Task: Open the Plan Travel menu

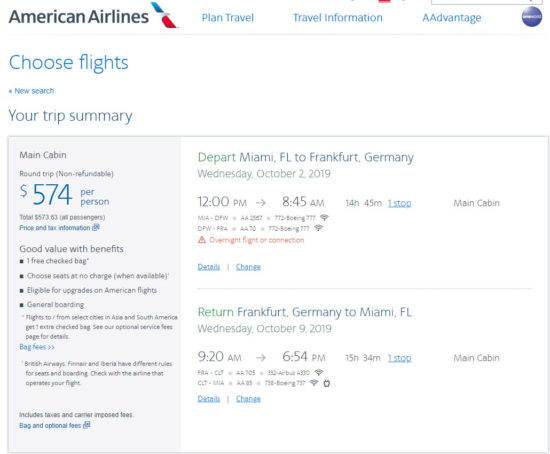Action: (x=228, y=18)
